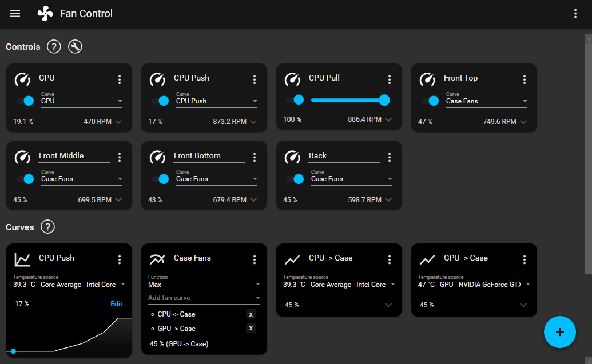
Task: Open the help tooltip beside Curves
Action: pyautogui.click(x=47, y=227)
